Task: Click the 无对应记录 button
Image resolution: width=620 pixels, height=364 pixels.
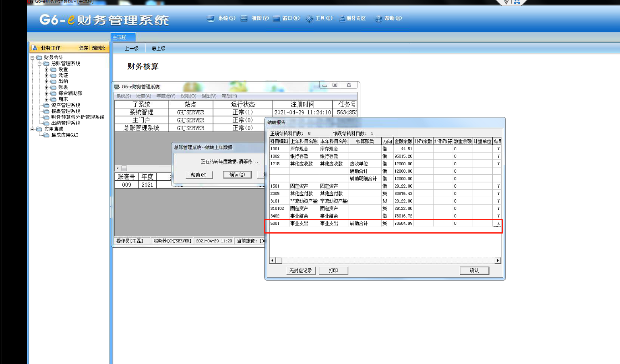Action: click(x=301, y=271)
